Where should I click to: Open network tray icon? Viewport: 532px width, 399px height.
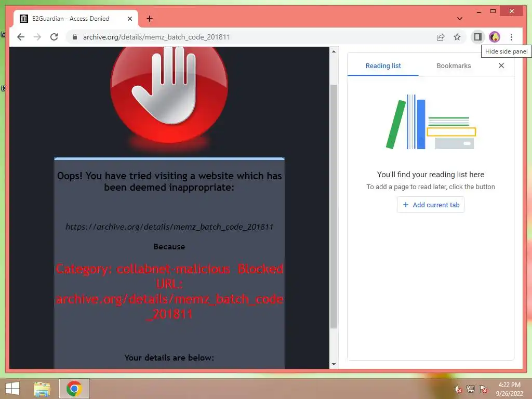coord(471,389)
